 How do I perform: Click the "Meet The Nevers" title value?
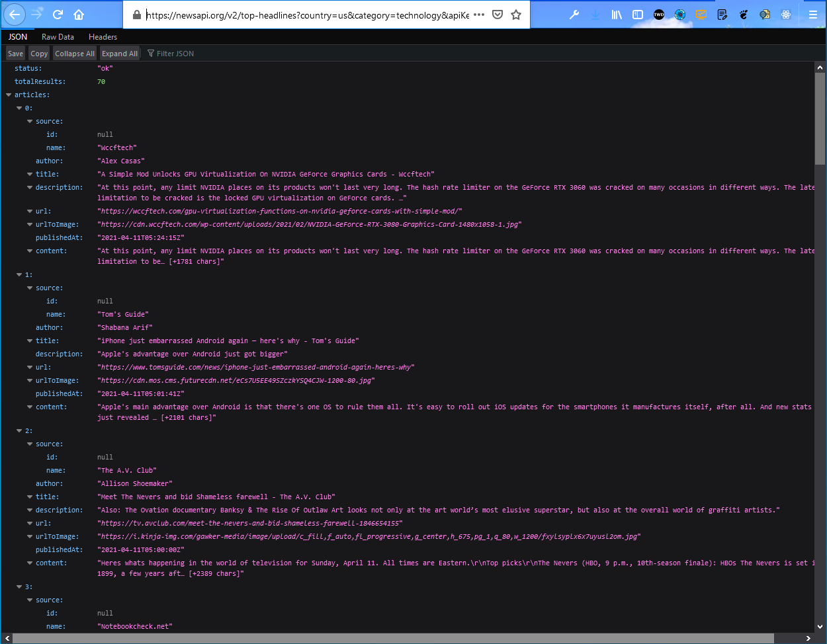click(216, 497)
